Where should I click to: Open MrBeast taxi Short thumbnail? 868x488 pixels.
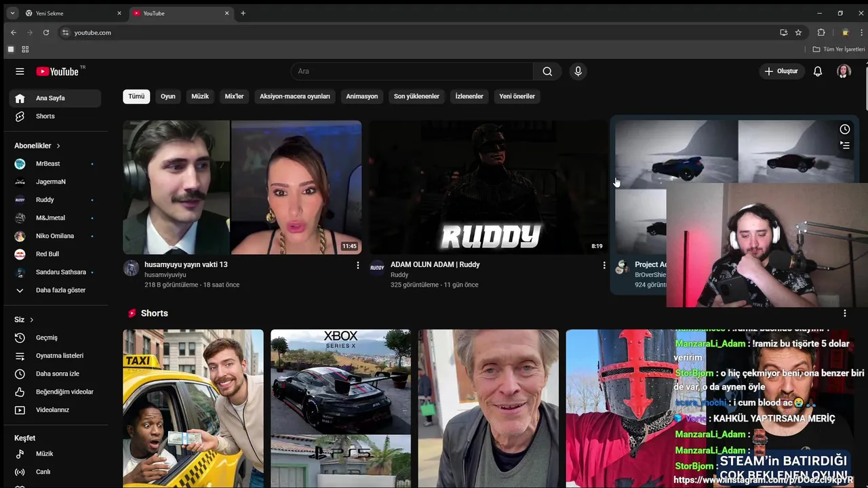point(193,409)
